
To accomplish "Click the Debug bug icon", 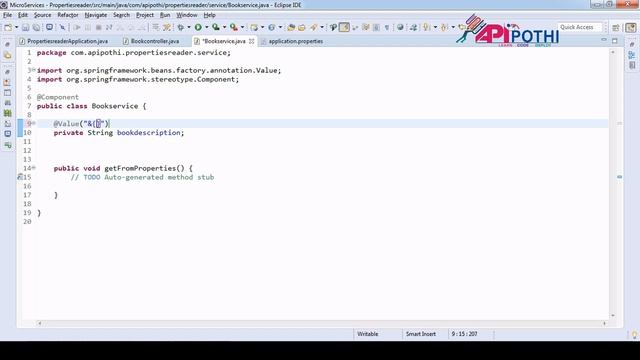I will pyautogui.click(x=180, y=27).
